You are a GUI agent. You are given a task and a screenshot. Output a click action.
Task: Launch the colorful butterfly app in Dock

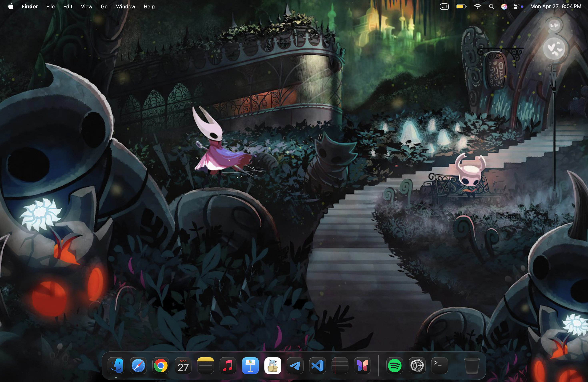362,365
